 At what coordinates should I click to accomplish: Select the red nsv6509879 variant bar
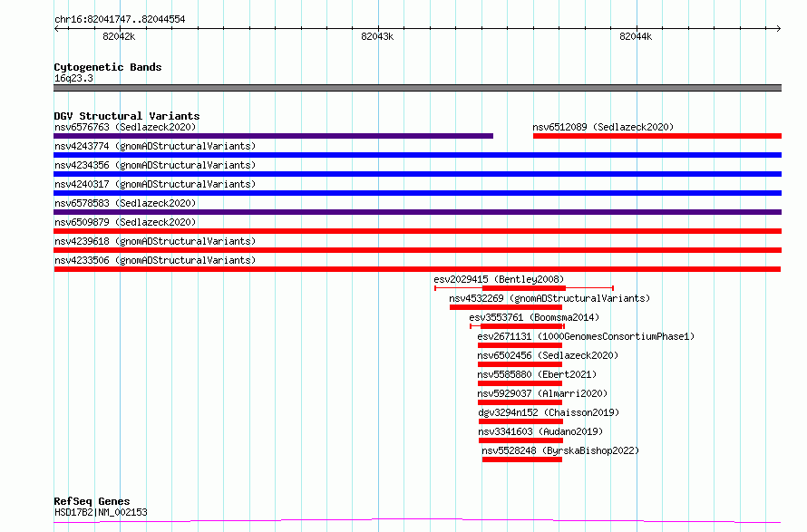pos(417,231)
